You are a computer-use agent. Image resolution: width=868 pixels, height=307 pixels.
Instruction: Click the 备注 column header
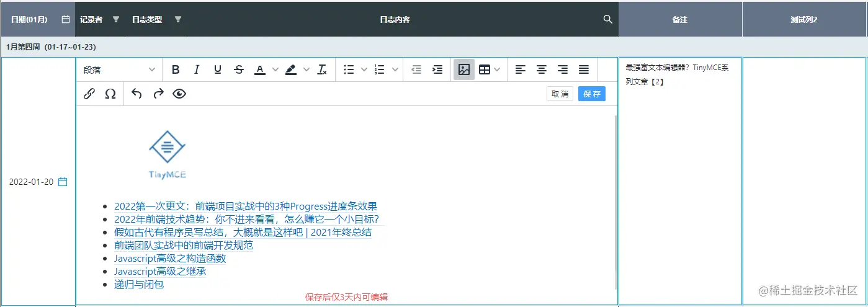coord(680,19)
